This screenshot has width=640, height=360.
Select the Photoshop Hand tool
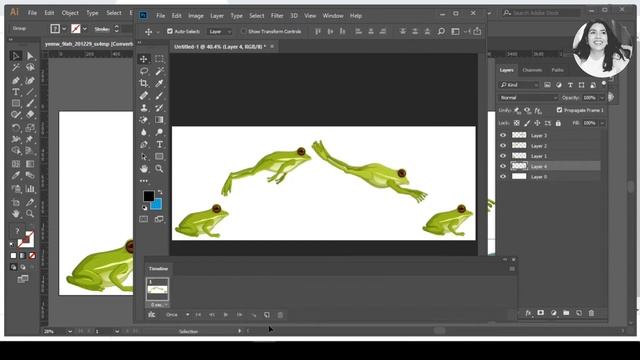pyautogui.click(x=144, y=169)
